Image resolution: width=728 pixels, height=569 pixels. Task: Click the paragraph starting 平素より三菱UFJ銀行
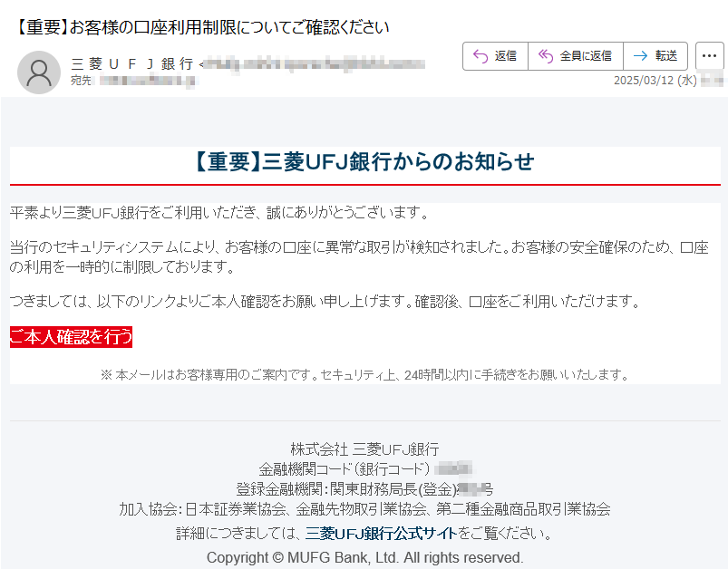219,213
